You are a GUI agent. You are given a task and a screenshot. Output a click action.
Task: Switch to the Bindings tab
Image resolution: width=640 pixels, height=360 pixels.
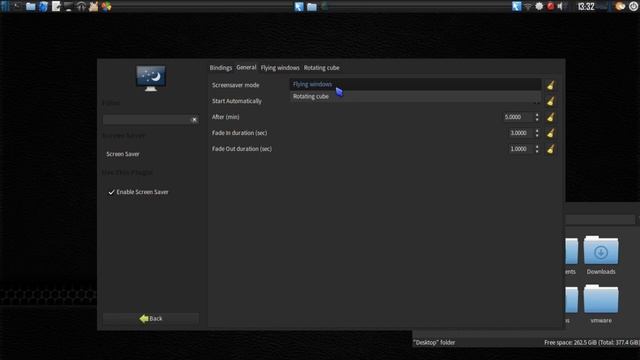click(x=221, y=68)
